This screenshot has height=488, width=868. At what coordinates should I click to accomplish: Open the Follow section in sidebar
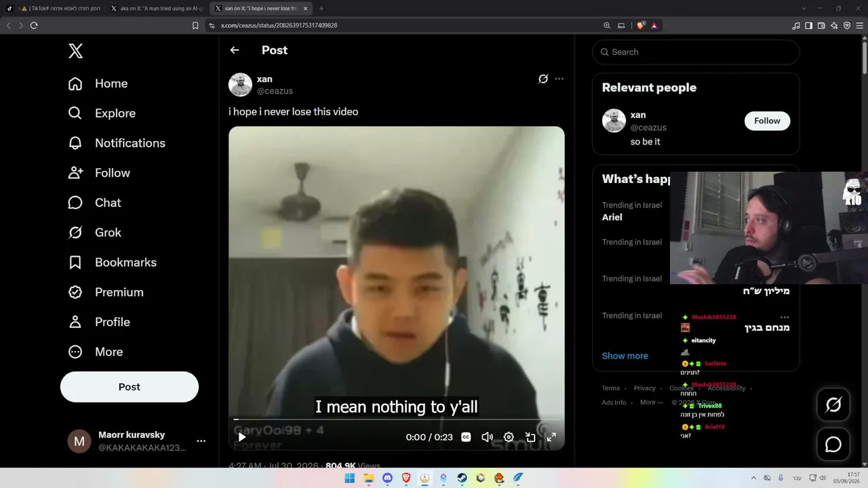(x=99, y=173)
